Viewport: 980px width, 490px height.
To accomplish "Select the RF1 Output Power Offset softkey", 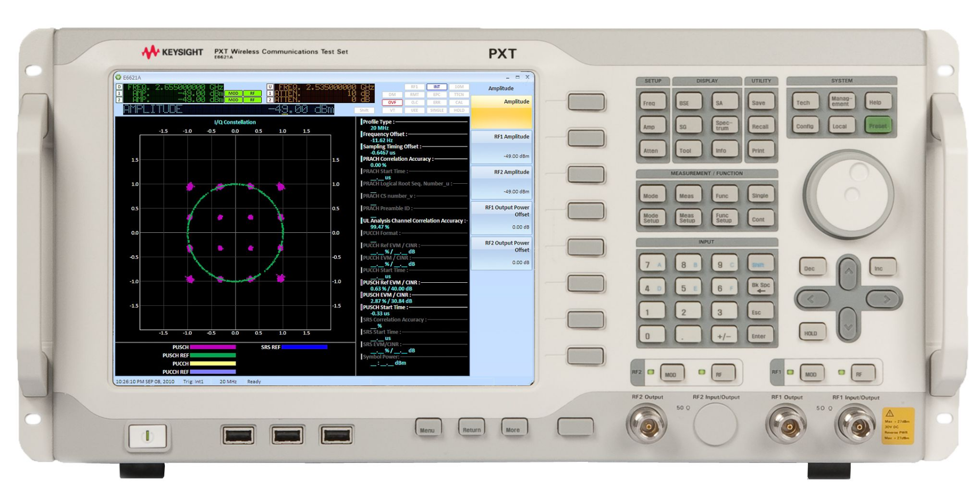I will pyautogui.click(x=501, y=218).
